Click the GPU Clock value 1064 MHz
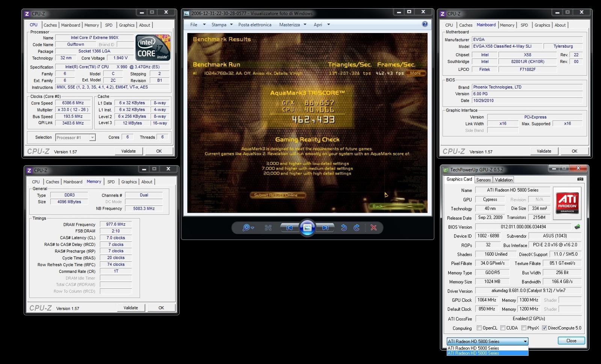 click(487, 300)
